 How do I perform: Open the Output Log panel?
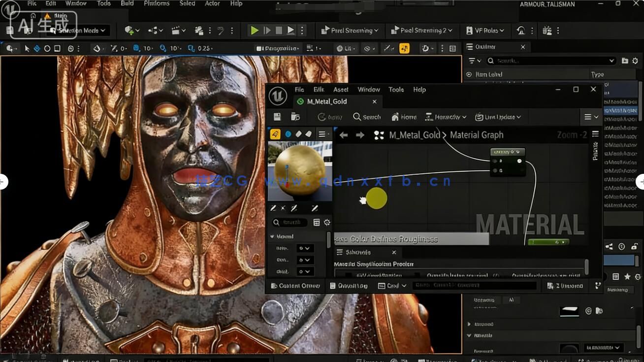[351, 286]
